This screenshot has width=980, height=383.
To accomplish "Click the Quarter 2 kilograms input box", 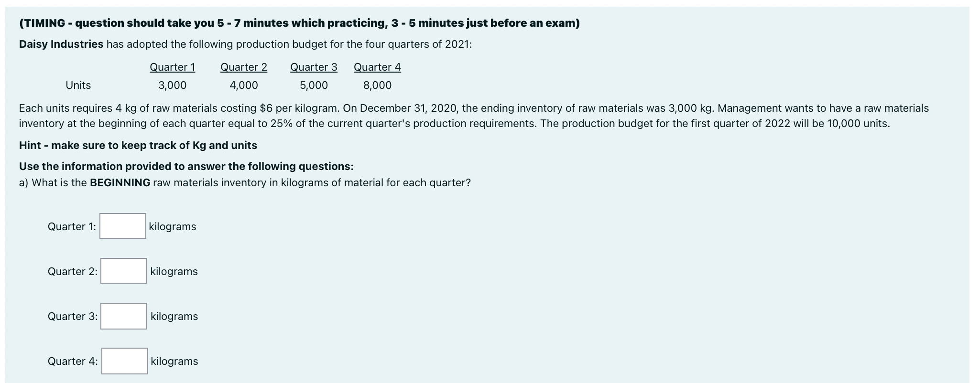I will (123, 271).
